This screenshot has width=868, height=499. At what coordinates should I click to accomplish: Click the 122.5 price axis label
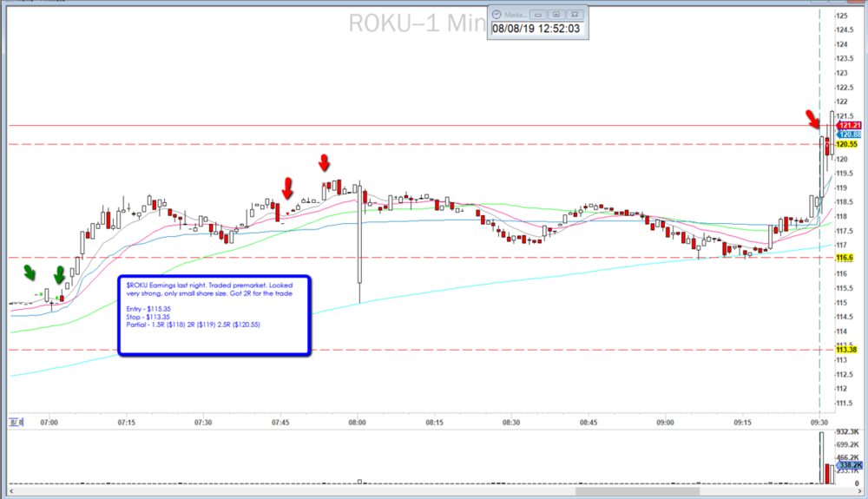(845, 88)
